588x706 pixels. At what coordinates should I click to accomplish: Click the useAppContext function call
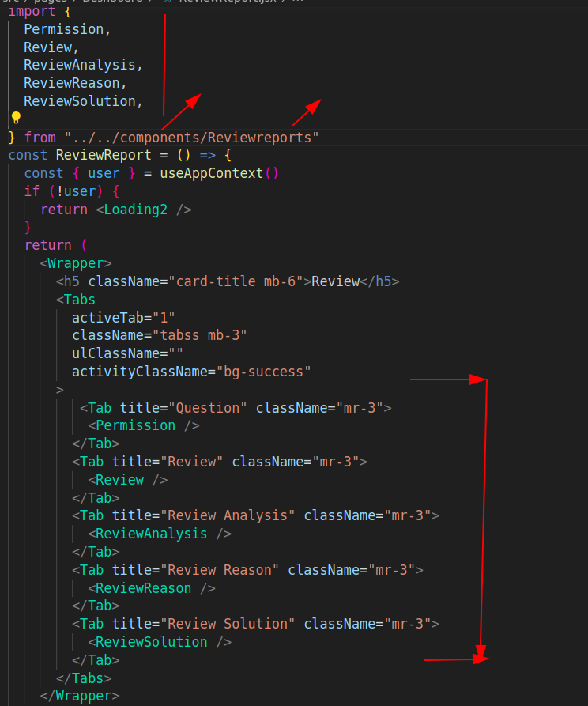[x=211, y=173]
